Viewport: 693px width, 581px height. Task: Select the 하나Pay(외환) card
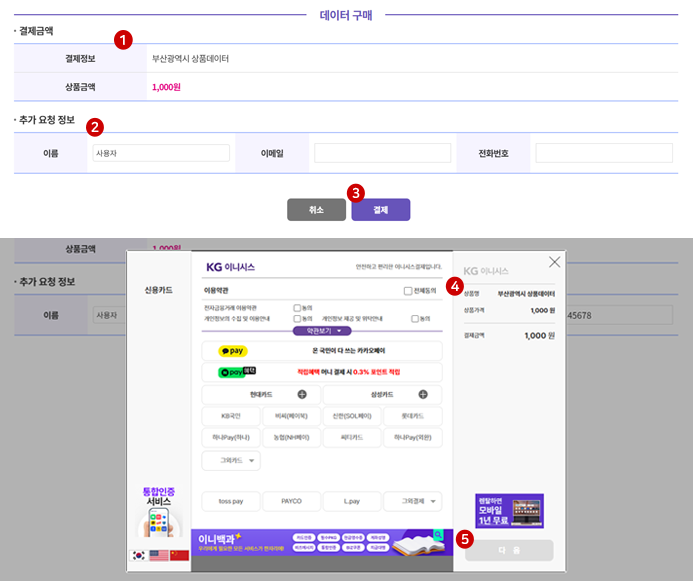tap(413, 437)
